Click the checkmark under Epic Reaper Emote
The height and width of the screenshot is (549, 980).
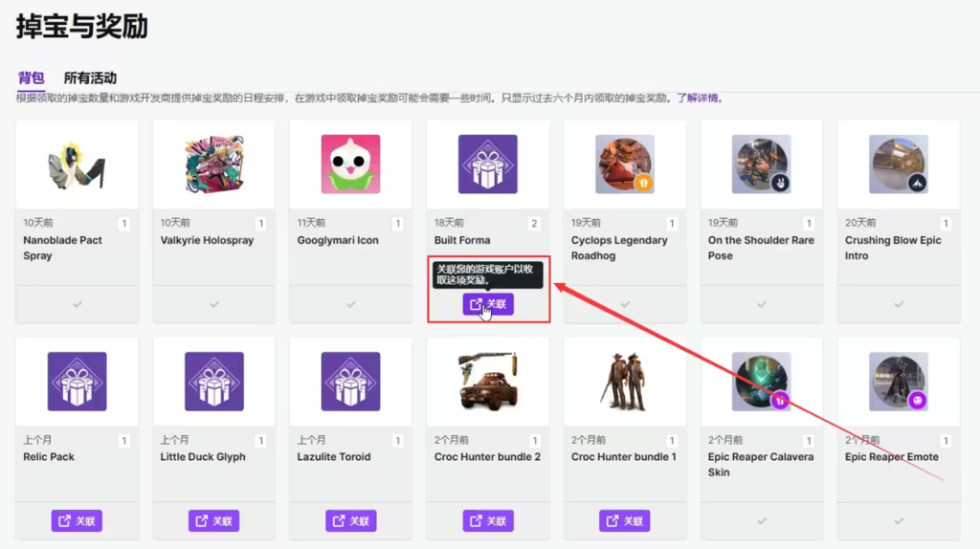pos(899,521)
